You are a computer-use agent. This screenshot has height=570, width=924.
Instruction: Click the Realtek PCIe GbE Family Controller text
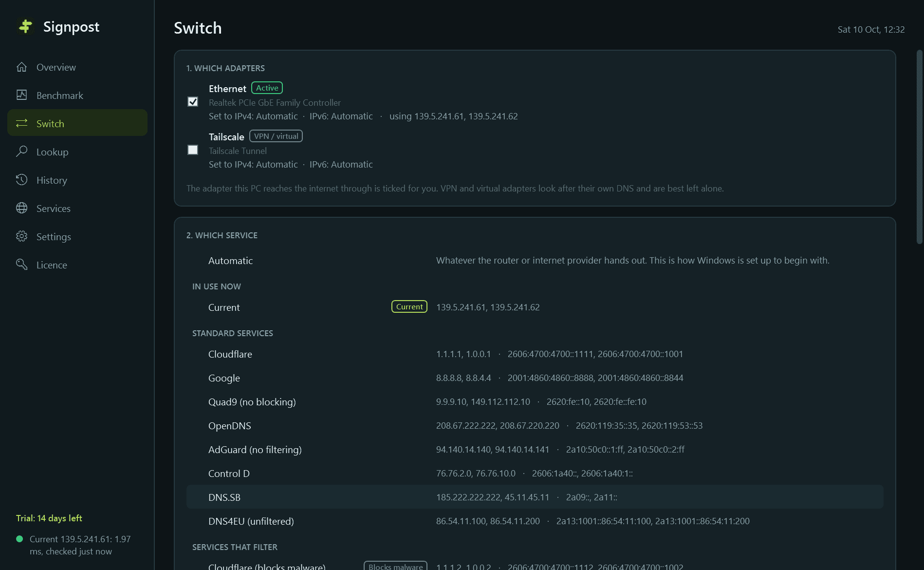pos(275,103)
